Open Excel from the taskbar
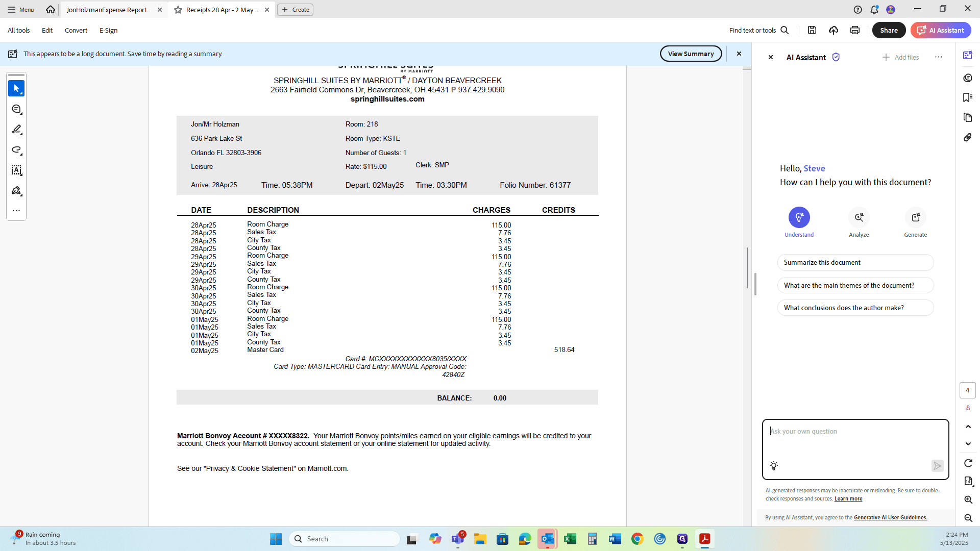The image size is (980, 551). [x=570, y=539]
